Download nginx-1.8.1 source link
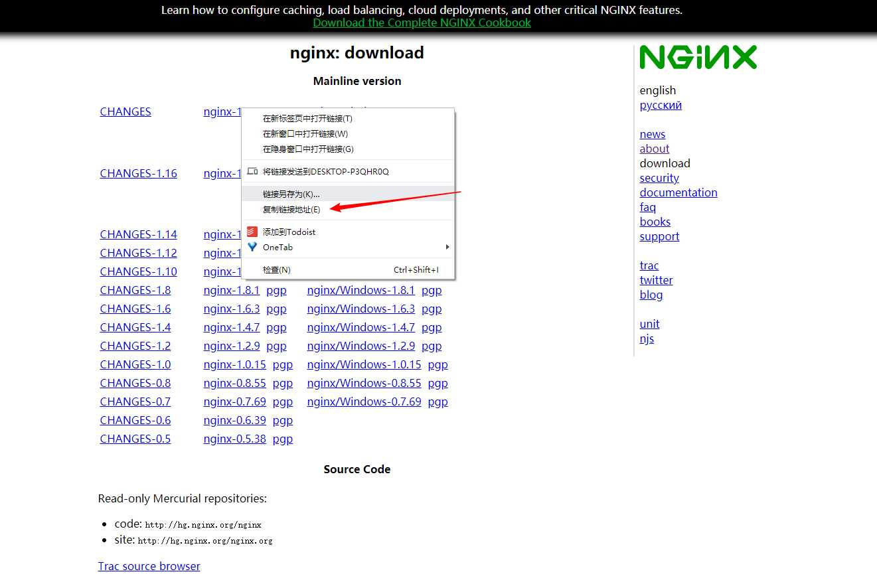 point(232,290)
